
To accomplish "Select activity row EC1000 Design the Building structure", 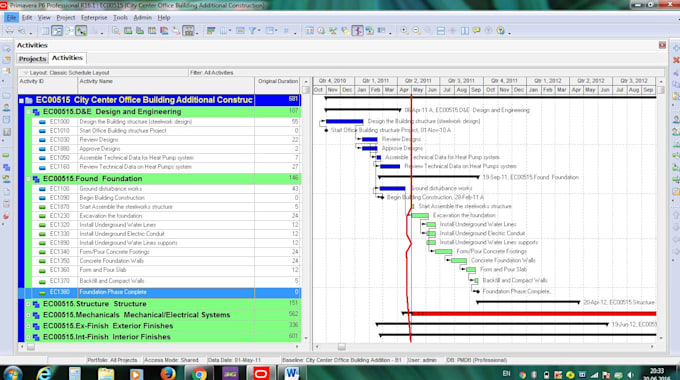I will pyautogui.click(x=167, y=122).
